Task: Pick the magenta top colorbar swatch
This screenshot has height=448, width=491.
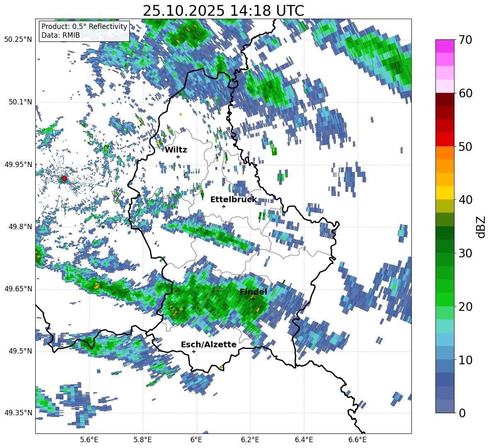Action: click(445, 46)
